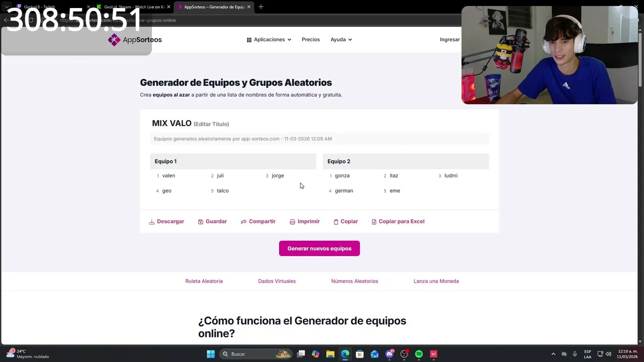The height and width of the screenshot is (362, 644).
Task: Click the taskbar Buscar search box
Action: 257,354
